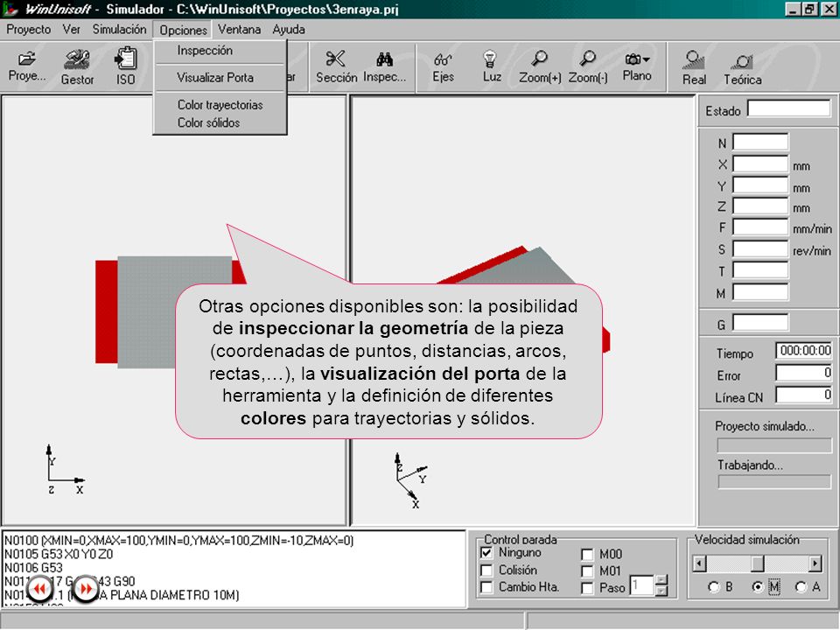Click the rewind arrows button
840x630 pixels.
tap(39, 589)
